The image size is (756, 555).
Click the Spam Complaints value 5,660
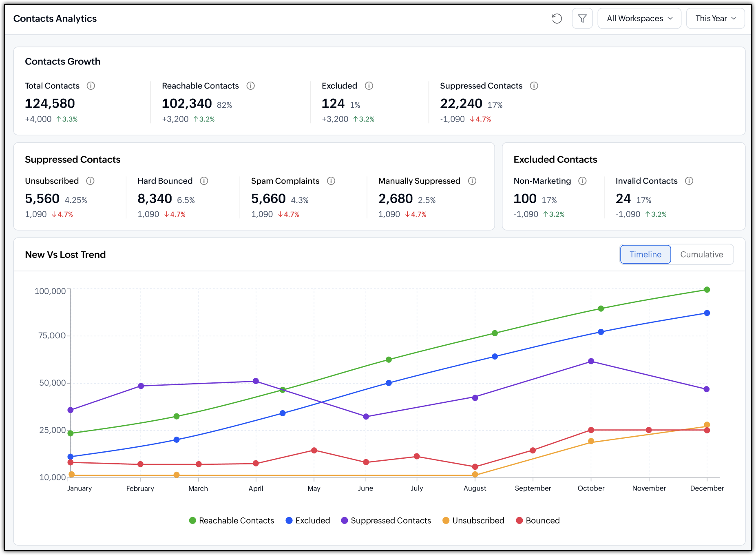268,199
